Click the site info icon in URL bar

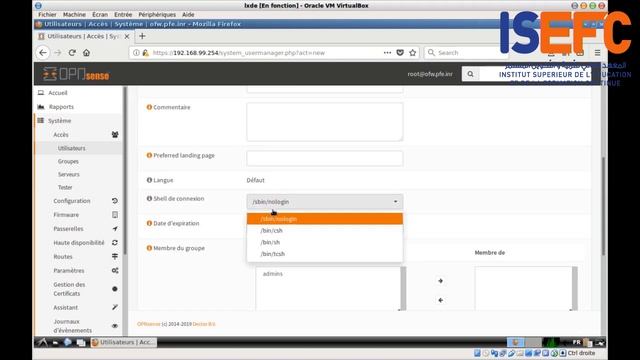point(136,53)
